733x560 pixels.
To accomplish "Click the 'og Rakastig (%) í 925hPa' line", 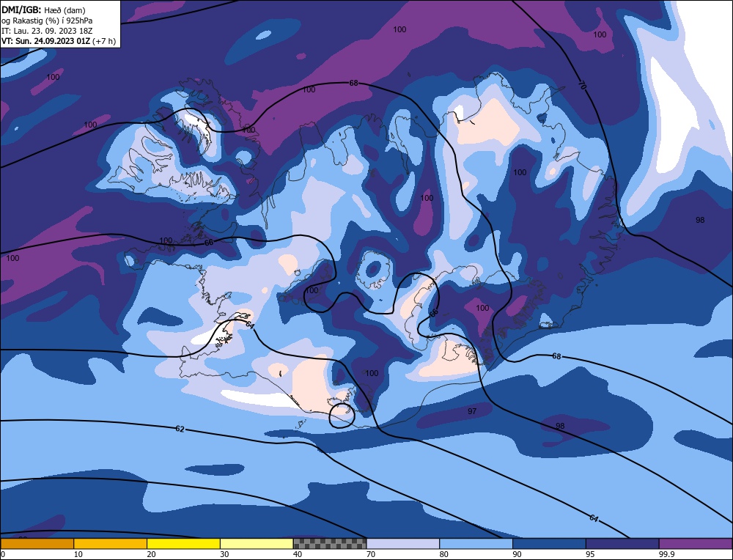I will coord(47,21).
